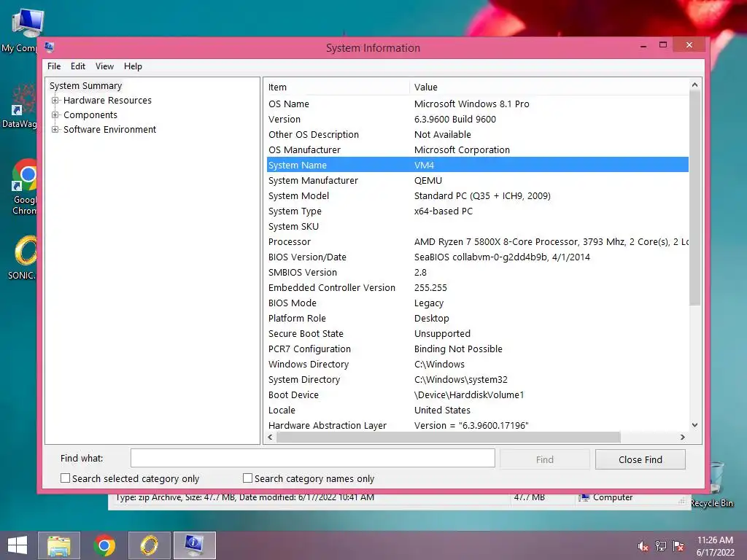
Task: Select the BIOS Version/Date row
Action: pyautogui.click(x=477, y=257)
